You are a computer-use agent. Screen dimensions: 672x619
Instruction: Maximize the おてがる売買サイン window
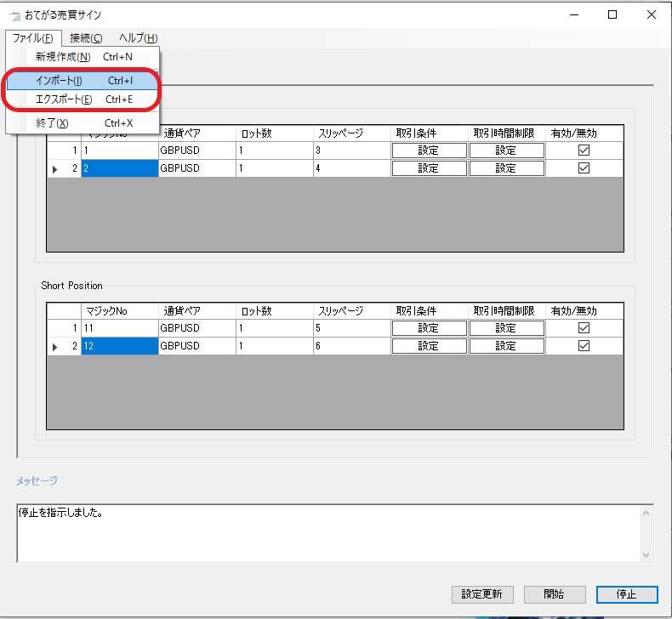[x=612, y=14]
